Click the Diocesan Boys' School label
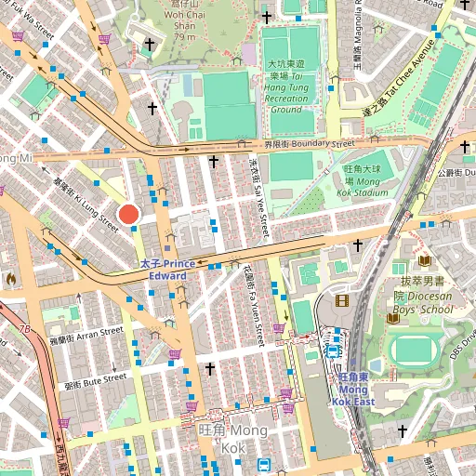Screen dimensions: 476x476 point(423,296)
